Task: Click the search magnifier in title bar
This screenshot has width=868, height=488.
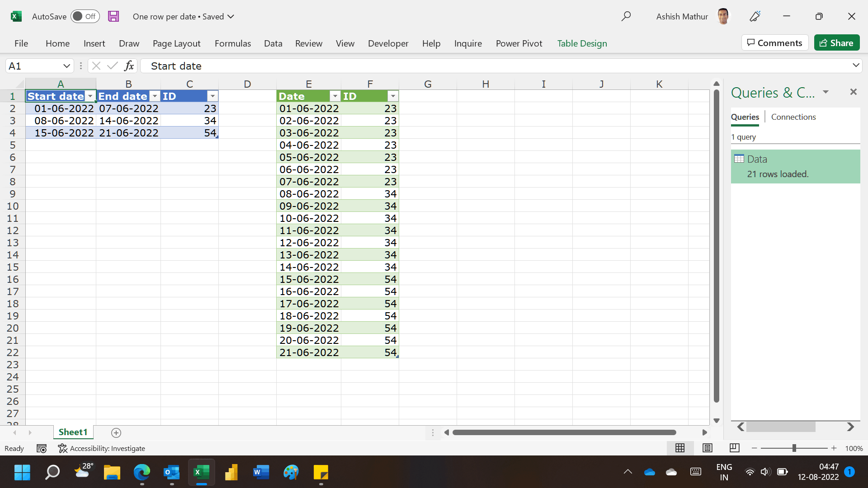Action: (626, 16)
